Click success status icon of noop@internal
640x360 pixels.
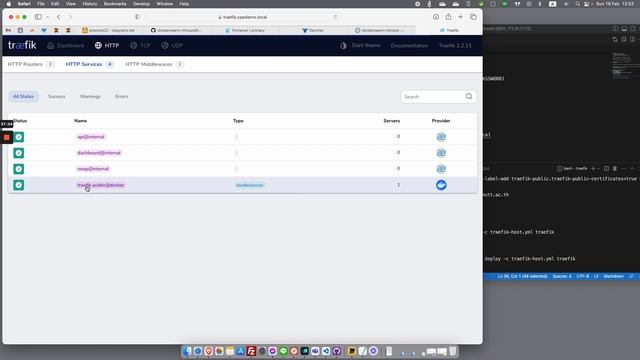(19, 169)
